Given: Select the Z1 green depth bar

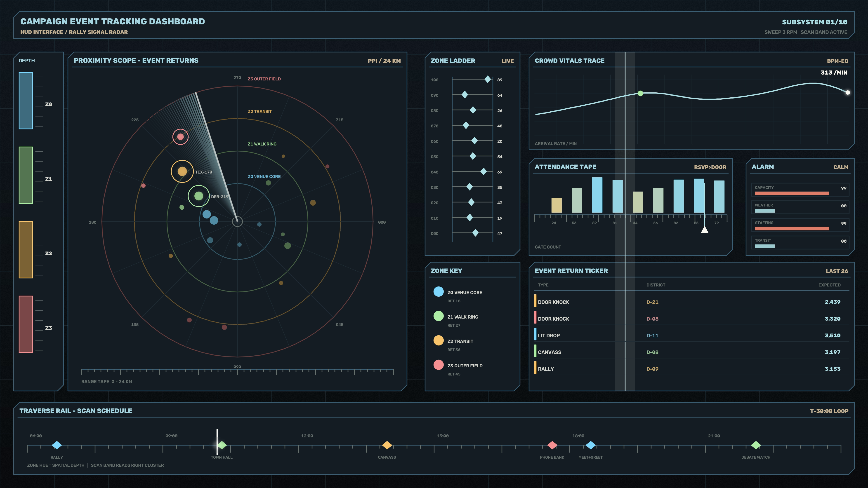Looking at the screenshot, I should pyautogui.click(x=26, y=175).
